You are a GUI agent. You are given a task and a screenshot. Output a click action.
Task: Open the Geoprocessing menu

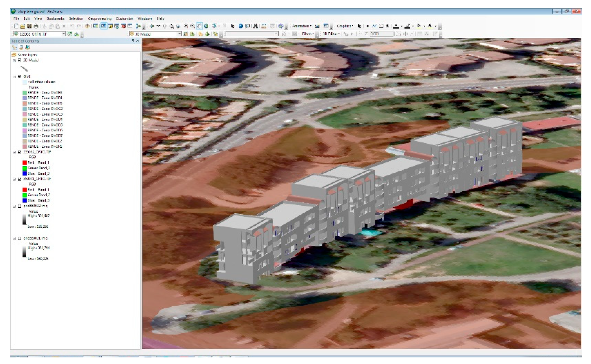click(99, 18)
